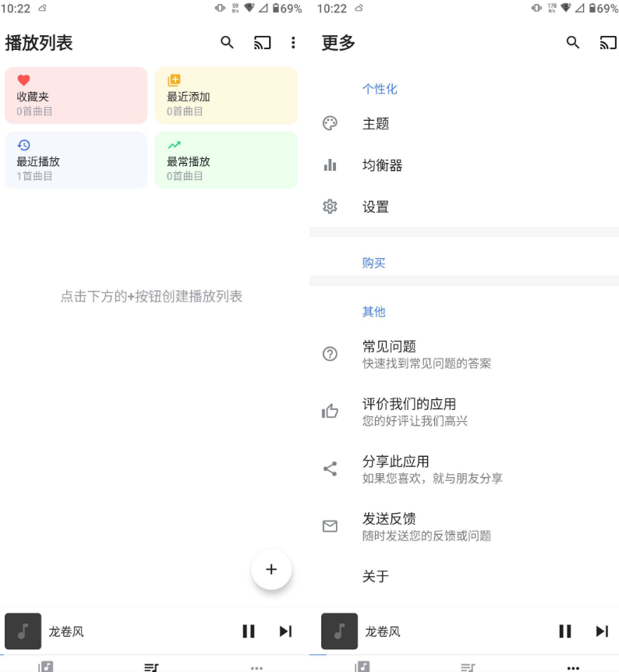Viewport: 619px width, 672px height.
Task: Tap the 购买 link
Action: click(374, 263)
